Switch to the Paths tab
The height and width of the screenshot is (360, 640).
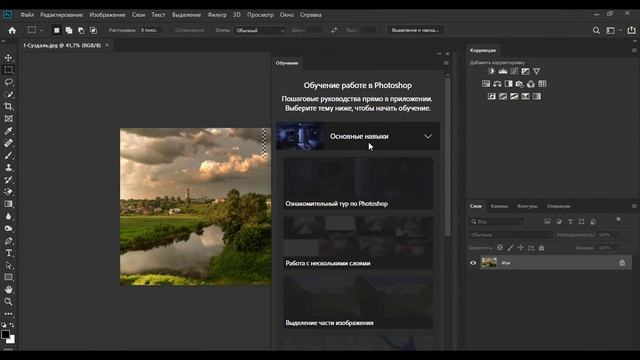point(527,206)
